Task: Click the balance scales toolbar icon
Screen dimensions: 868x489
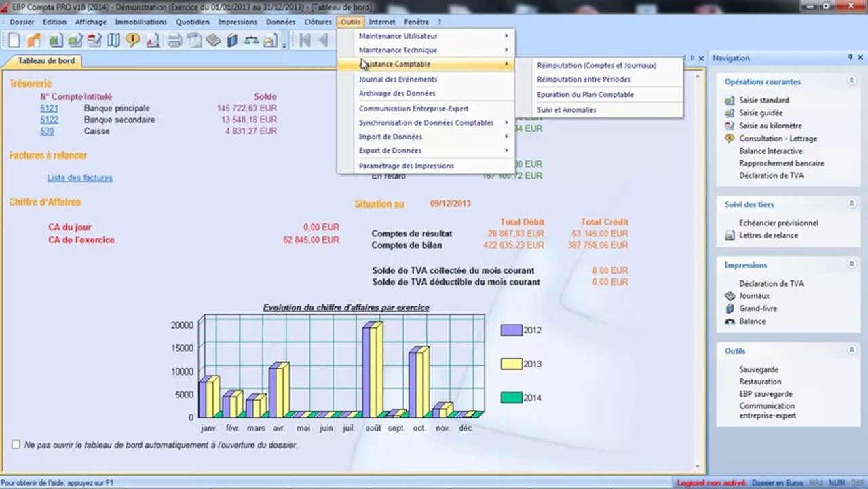Action: pos(252,40)
